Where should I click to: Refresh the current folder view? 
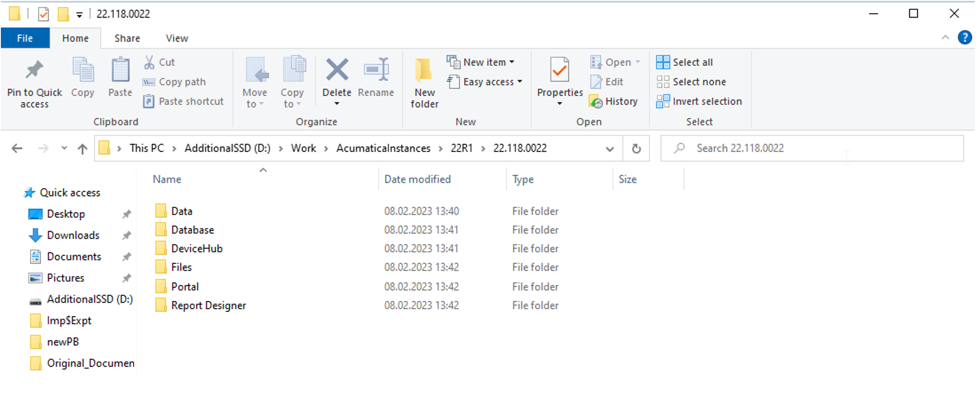[636, 149]
